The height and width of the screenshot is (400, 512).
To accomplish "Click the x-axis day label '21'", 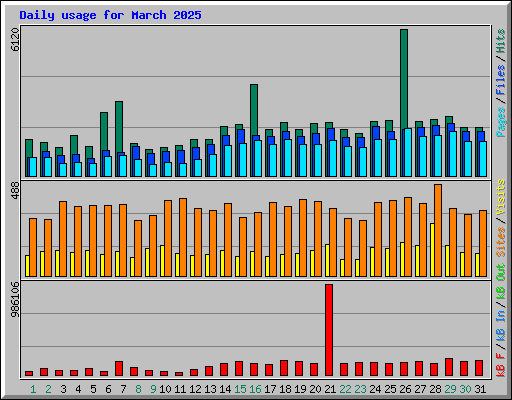I will 330,389.
